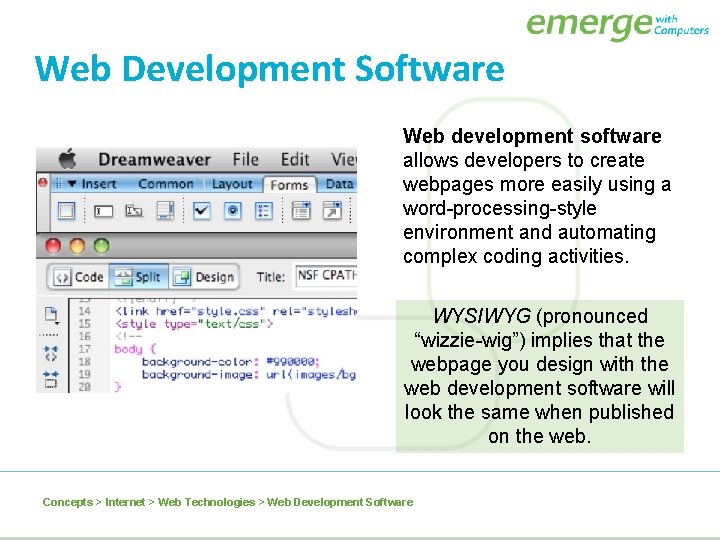Switch to the Layout insert tab

click(232, 184)
